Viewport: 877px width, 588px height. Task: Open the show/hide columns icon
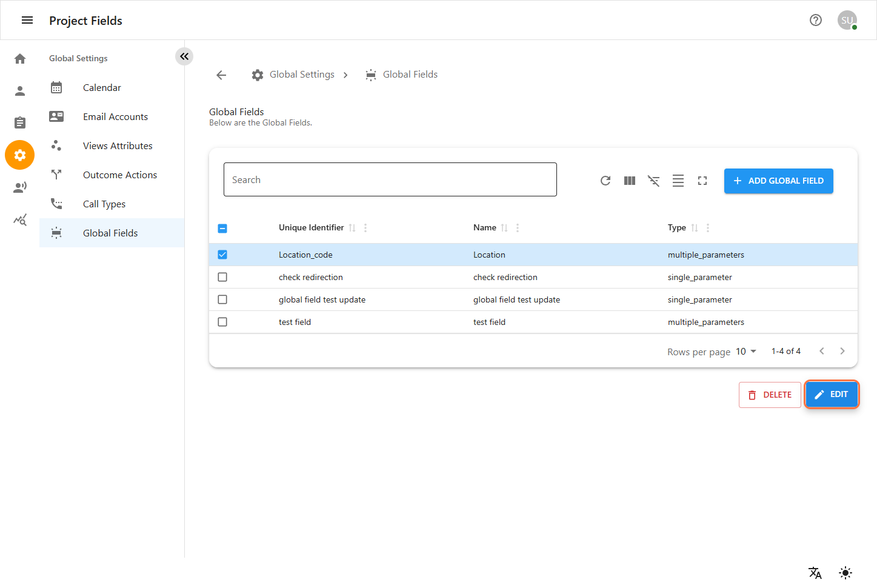629,181
